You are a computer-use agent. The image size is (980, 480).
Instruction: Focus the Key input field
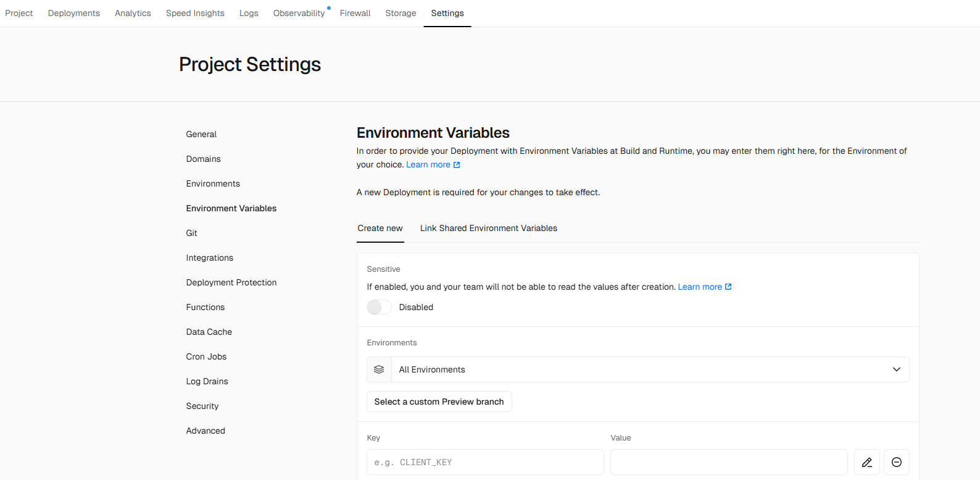point(485,462)
